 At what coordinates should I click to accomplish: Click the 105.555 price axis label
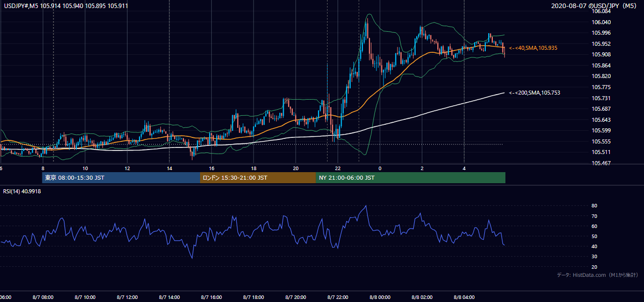point(601,141)
